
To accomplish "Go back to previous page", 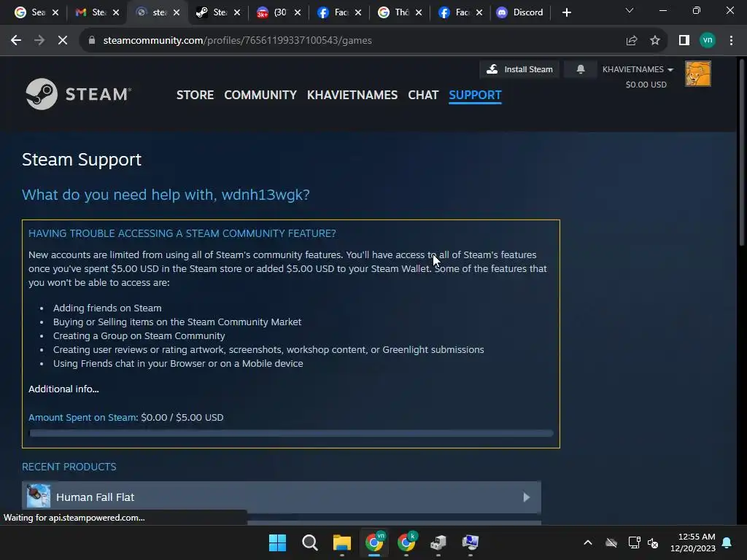I will point(16,41).
